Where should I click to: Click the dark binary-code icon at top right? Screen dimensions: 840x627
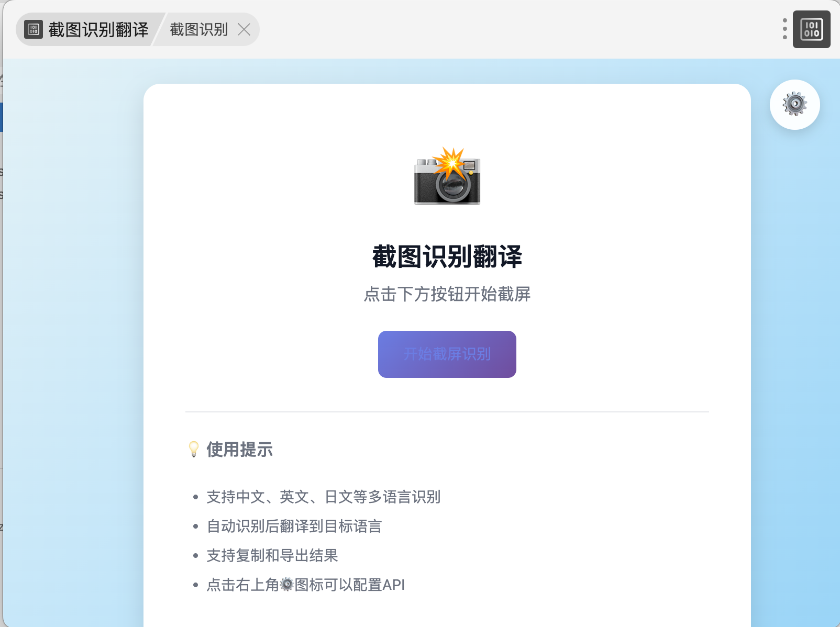click(811, 29)
